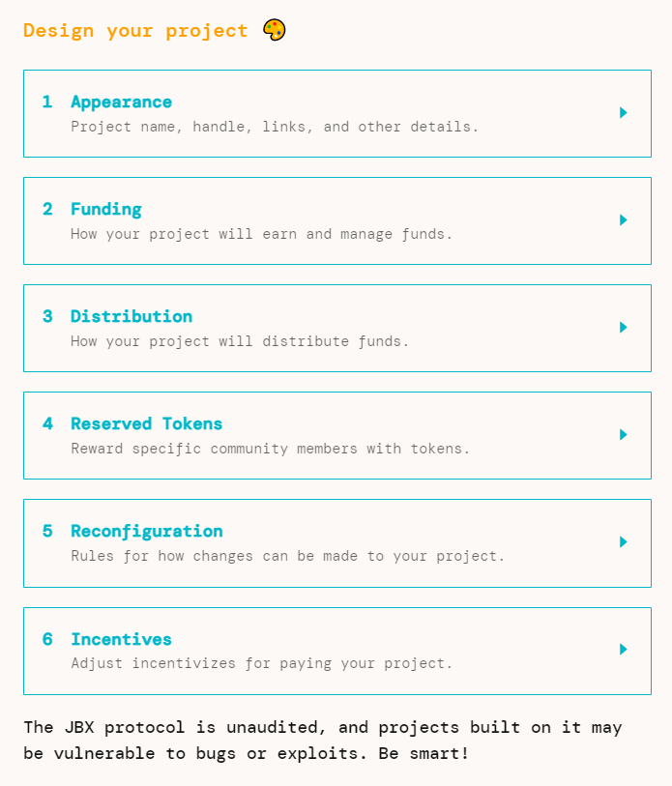Viewport: 672px width, 786px height.
Task: Expand the Reserved Tokens section arrow
Action: click(624, 435)
